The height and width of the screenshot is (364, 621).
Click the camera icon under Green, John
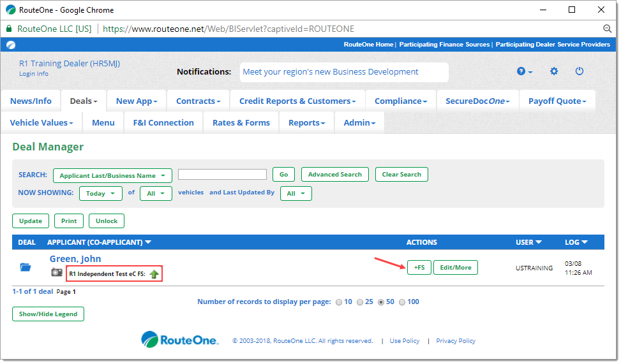(x=57, y=272)
